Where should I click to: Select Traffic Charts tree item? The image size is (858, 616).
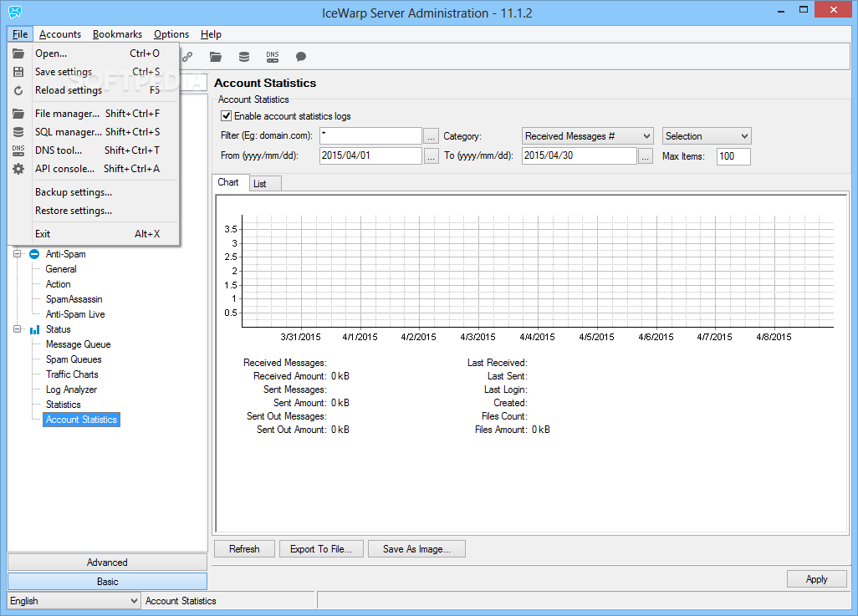[72, 374]
